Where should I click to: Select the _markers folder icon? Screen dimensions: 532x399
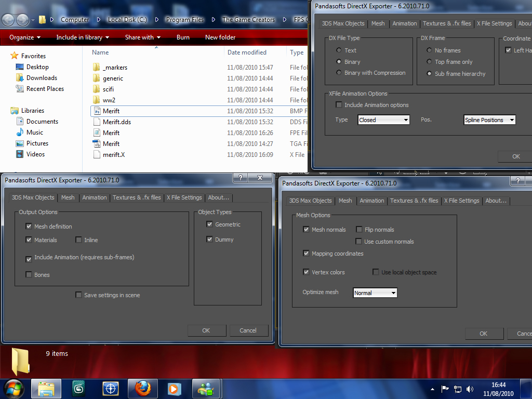(96, 67)
